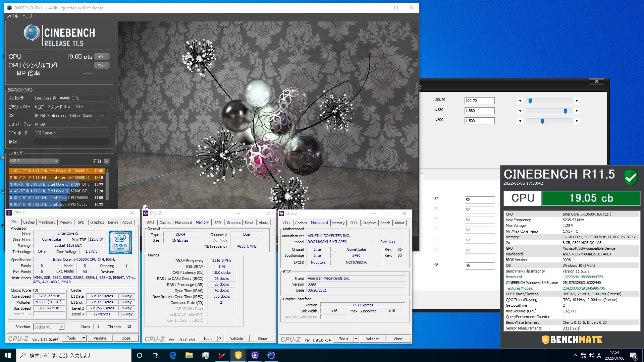This screenshot has width=644, height=362.
Task: Open network globe icon in tray
Action: click(x=583, y=355)
